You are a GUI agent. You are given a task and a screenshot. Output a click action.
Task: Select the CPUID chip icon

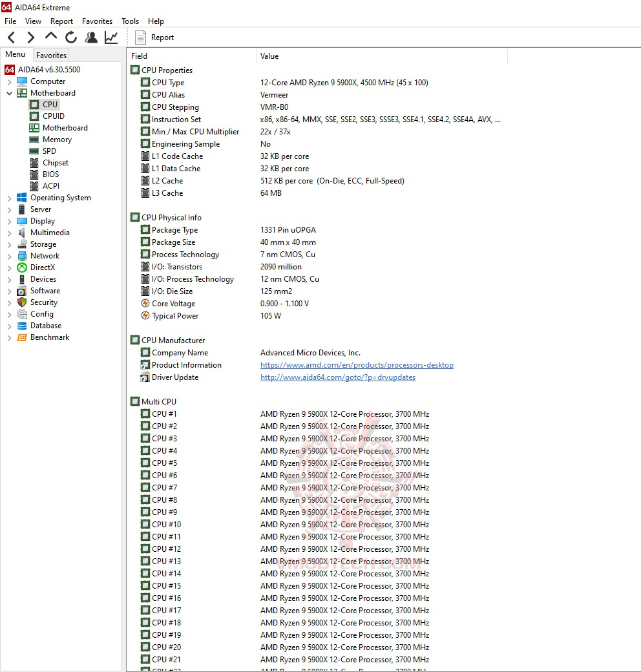coord(34,116)
